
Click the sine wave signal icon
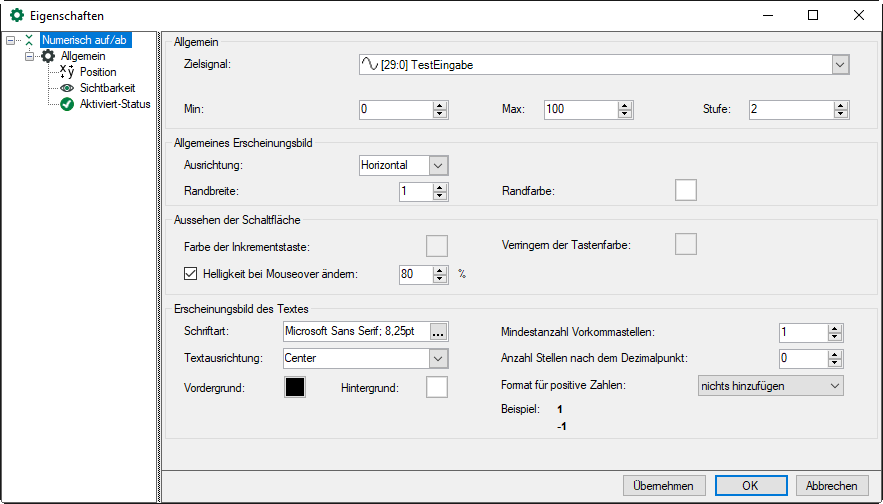369,65
